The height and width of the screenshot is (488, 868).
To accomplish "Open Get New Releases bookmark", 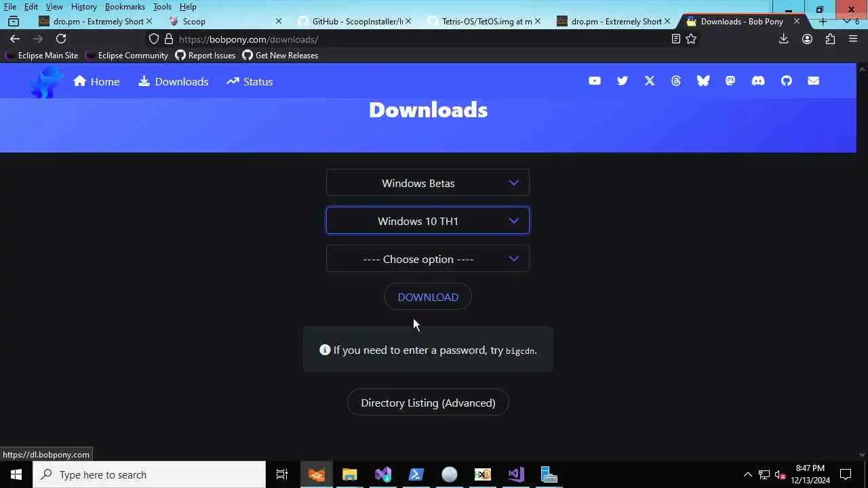I will pyautogui.click(x=280, y=56).
